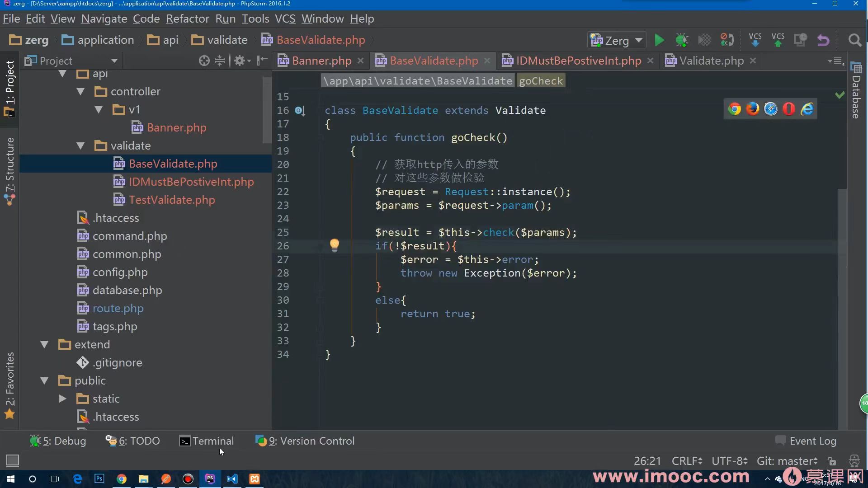Viewport: 868px width, 488px height.
Task: Change CRLF line separator
Action: (687, 461)
